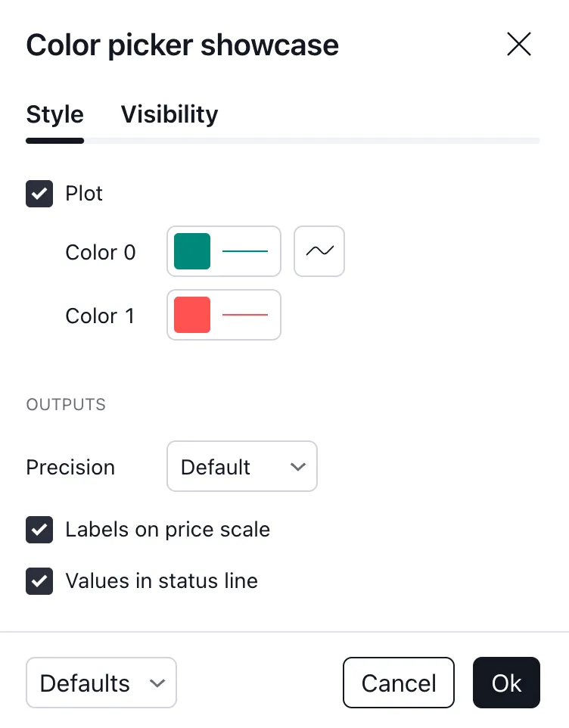Viewport: 569px width, 728px height.
Task: Click the chevron arrow on the Defaults button
Action: (x=157, y=683)
